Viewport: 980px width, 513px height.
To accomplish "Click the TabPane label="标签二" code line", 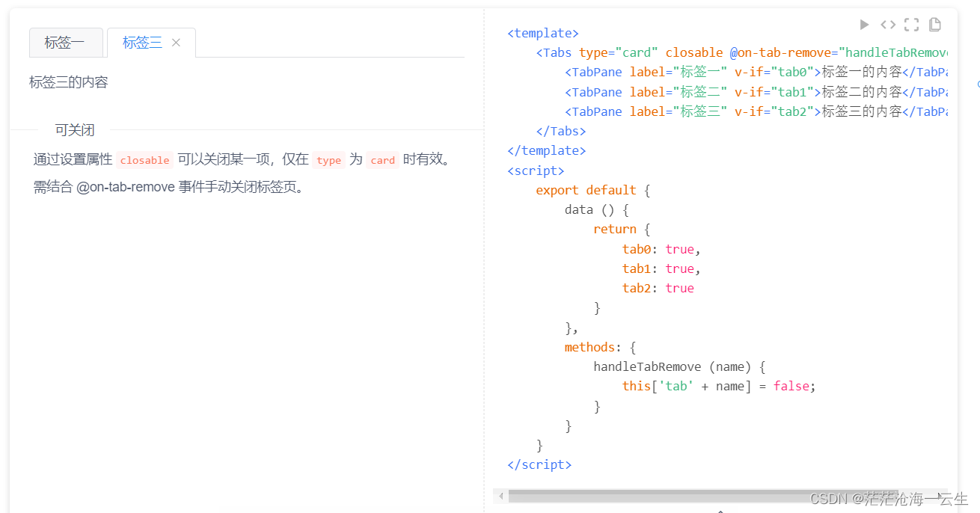I will 756,92.
